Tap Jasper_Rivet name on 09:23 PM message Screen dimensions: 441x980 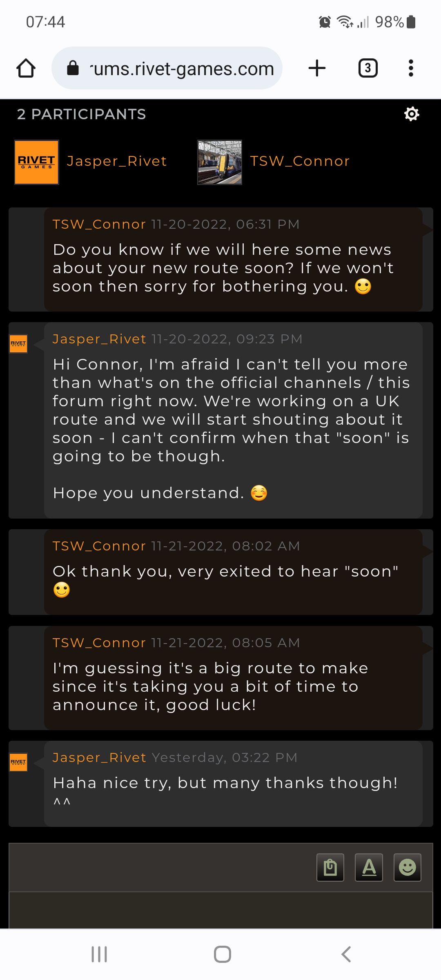[x=99, y=339]
